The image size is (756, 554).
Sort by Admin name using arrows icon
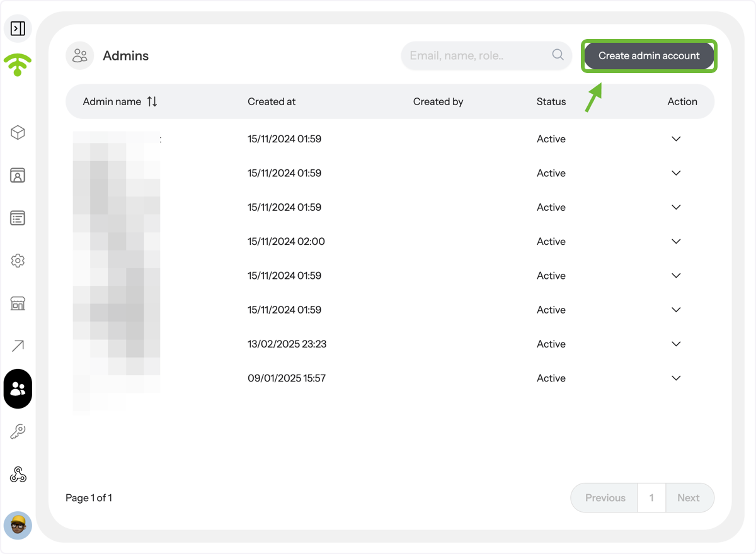coord(152,101)
